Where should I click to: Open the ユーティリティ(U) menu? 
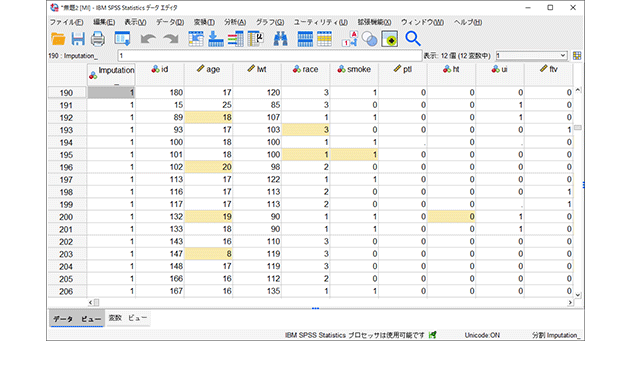[321, 22]
